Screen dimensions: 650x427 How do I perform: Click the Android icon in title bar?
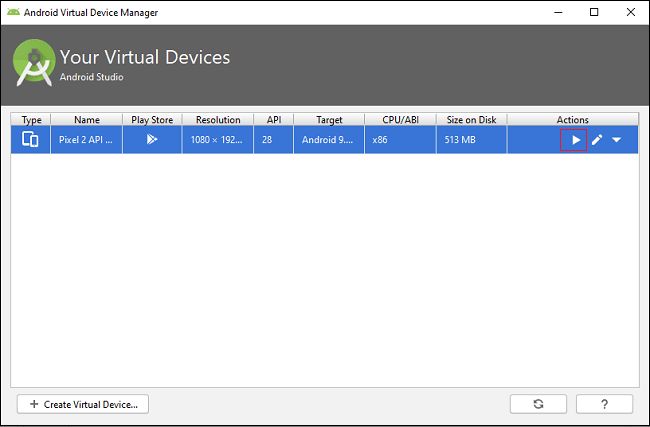point(13,12)
